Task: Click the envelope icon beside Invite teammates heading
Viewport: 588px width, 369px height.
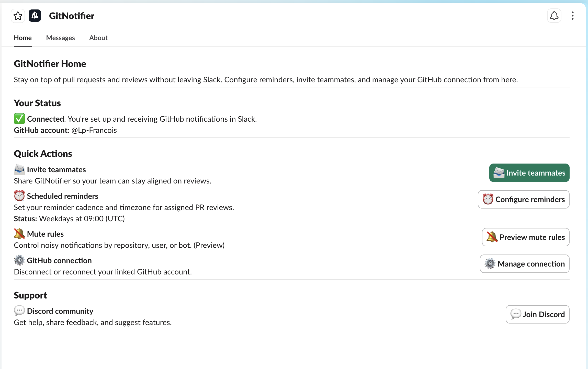Action: [x=19, y=169]
